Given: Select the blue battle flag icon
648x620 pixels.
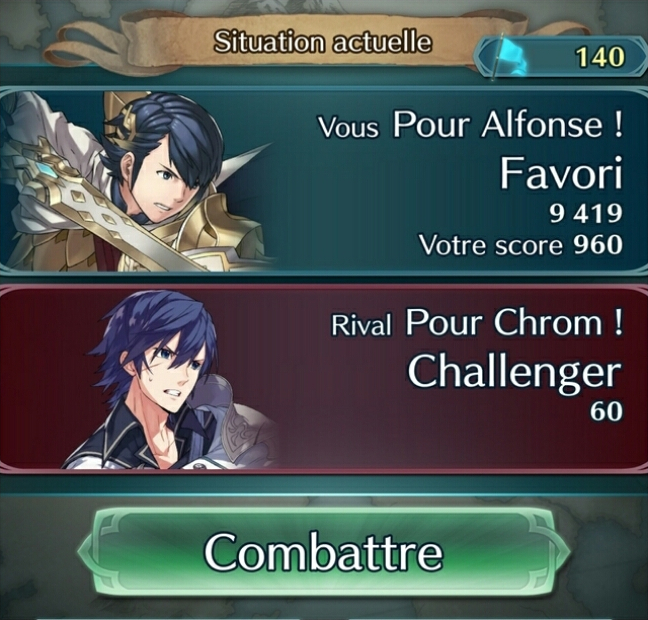Looking at the screenshot, I should [509, 57].
